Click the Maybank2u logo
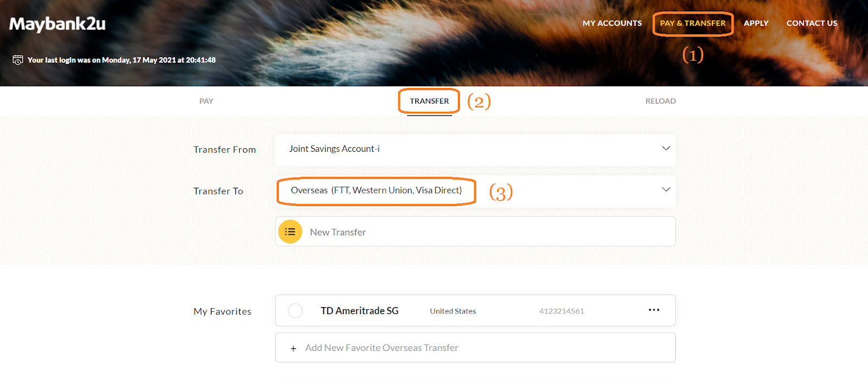The image size is (868, 383). [x=58, y=24]
